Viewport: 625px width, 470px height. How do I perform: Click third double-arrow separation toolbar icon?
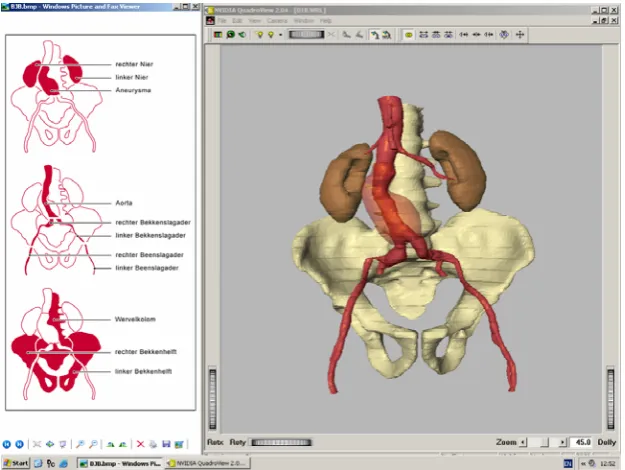pyautogui.click(x=489, y=35)
